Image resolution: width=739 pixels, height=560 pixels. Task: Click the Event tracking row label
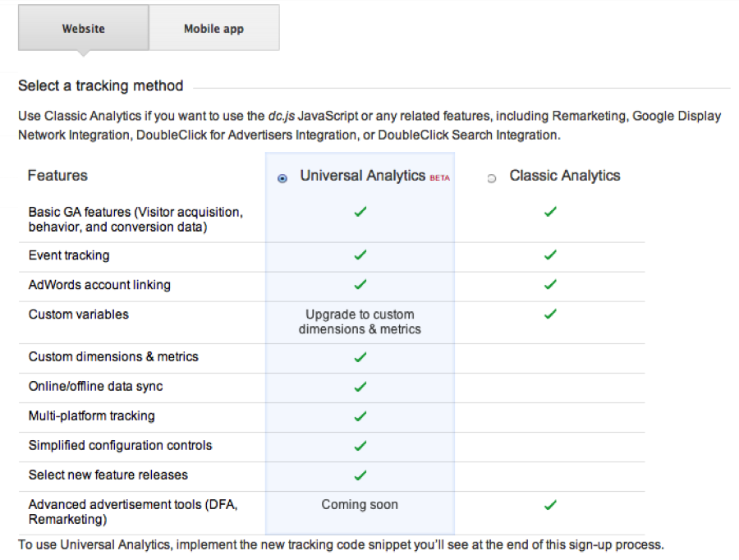pyautogui.click(x=69, y=255)
